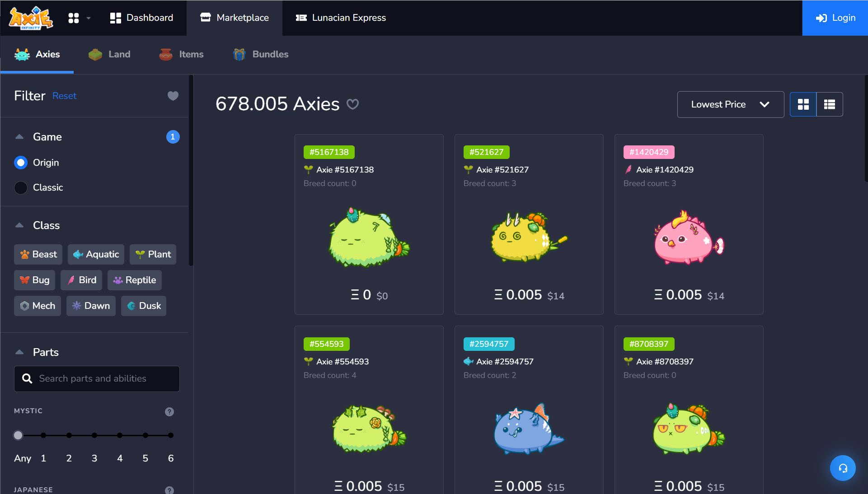Click the Bundles gift box icon
Image resolution: width=868 pixels, height=494 pixels.
click(x=239, y=54)
